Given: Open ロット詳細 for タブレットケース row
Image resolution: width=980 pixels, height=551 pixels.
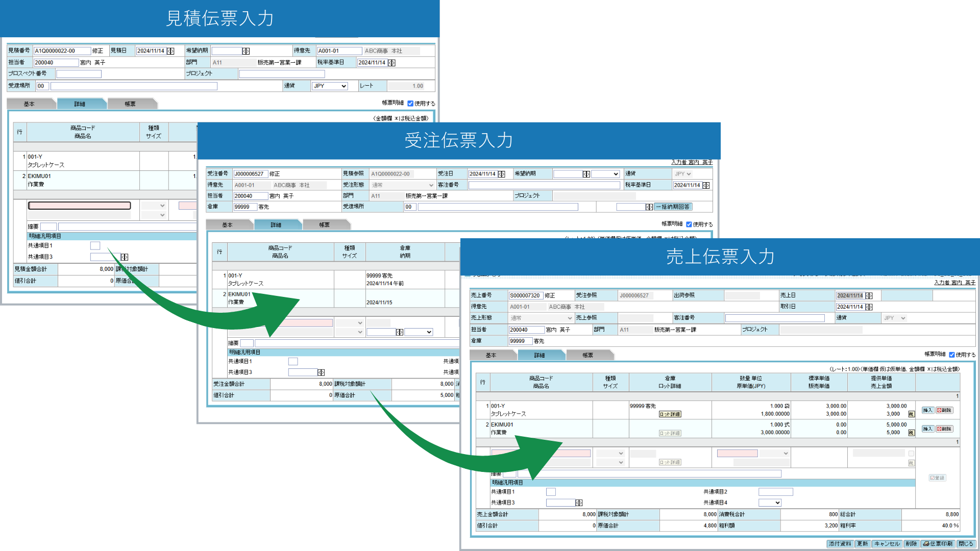Looking at the screenshot, I should [670, 414].
